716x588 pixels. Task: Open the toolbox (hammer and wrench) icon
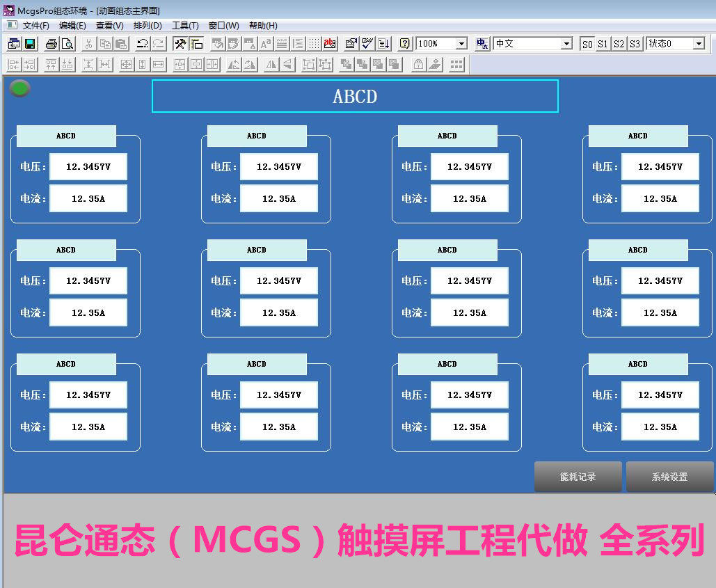click(x=180, y=44)
